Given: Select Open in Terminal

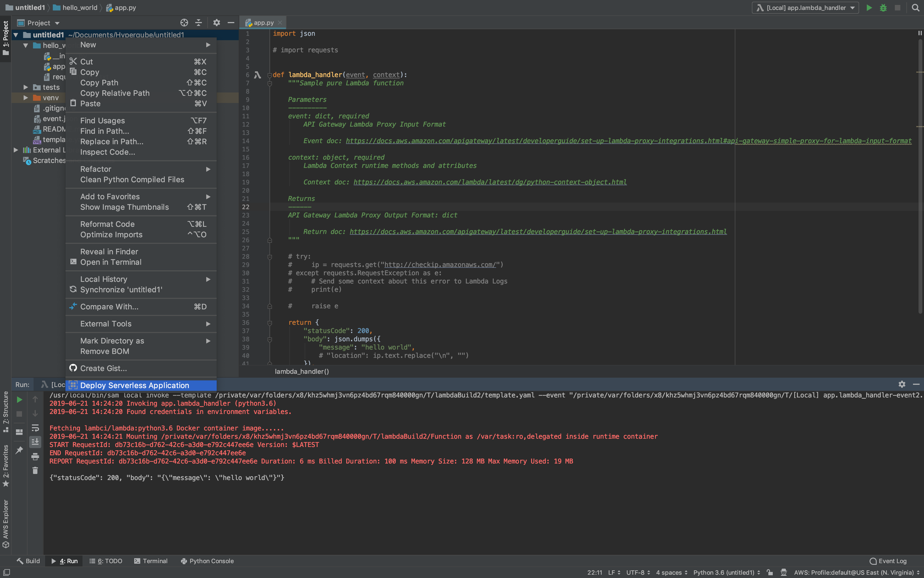Looking at the screenshot, I should click(x=141, y=262).
